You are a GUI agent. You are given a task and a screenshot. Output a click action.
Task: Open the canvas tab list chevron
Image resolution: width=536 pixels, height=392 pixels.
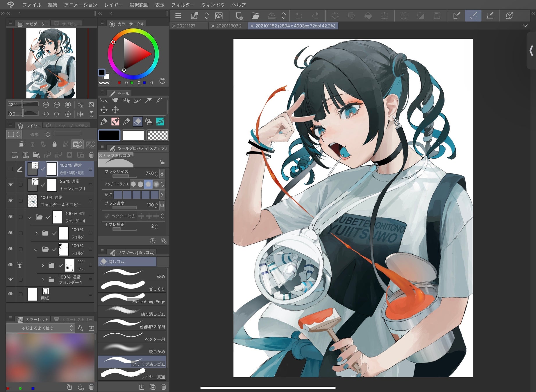pos(525,26)
